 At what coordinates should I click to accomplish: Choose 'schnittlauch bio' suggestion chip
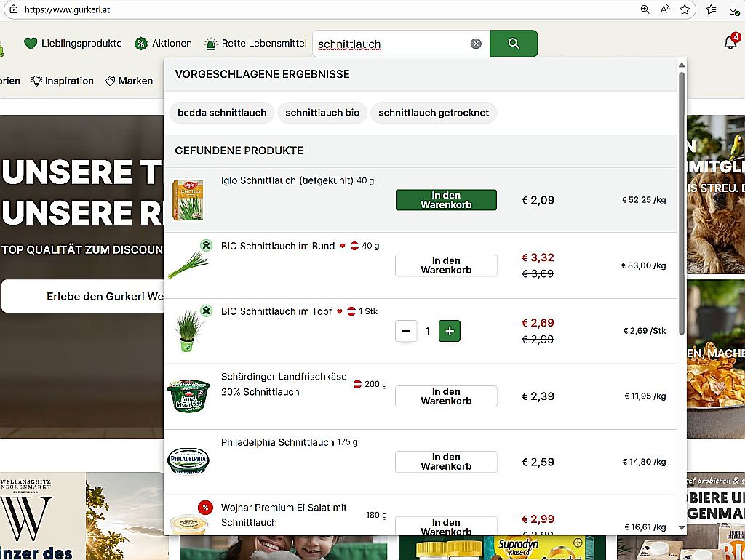(x=322, y=113)
